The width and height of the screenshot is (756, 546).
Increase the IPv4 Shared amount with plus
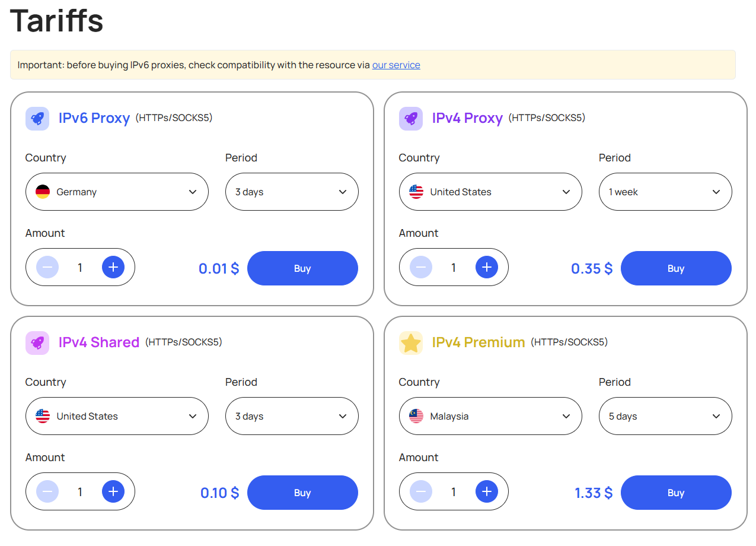point(113,491)
